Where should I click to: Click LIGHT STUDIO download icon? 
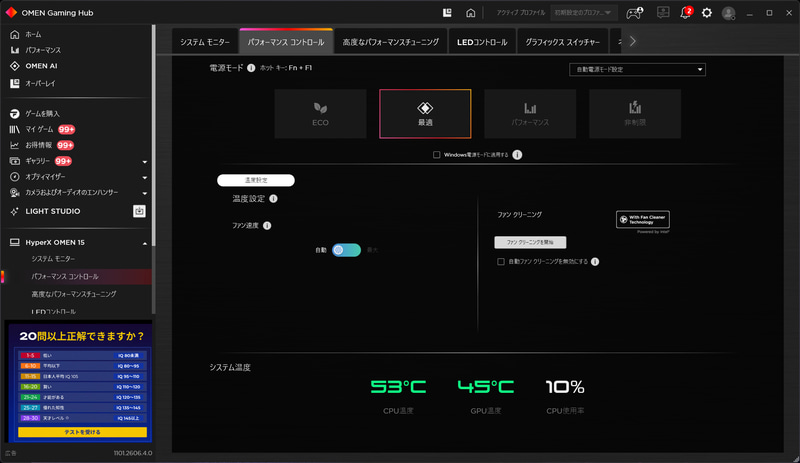[139, 211]
